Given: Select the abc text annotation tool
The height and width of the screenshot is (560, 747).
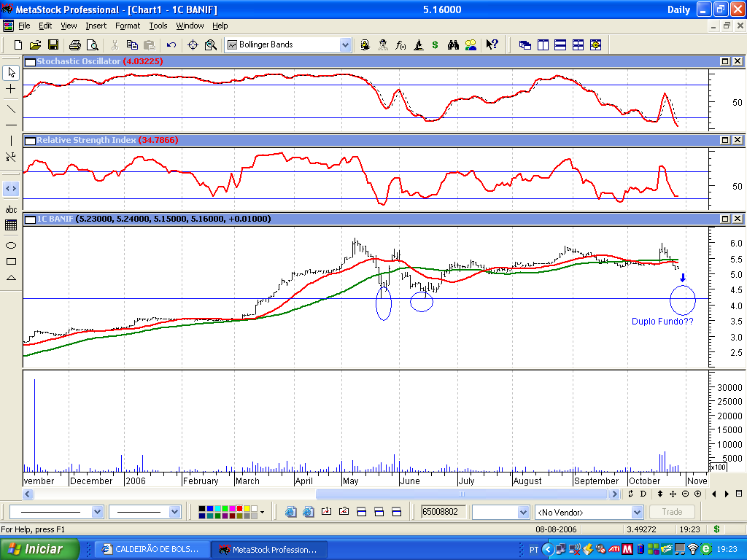Looking at the screenshot, I should (11, 209).
